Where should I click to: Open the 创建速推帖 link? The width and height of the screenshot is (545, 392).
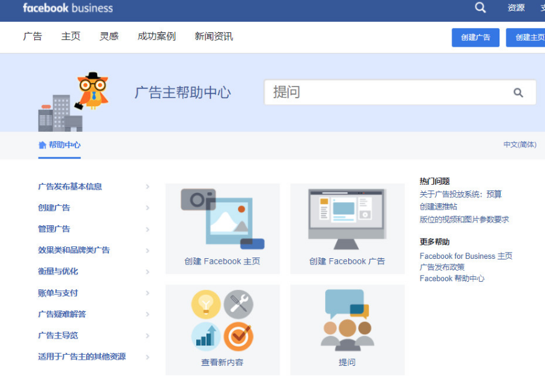click(x=438, y=207)
